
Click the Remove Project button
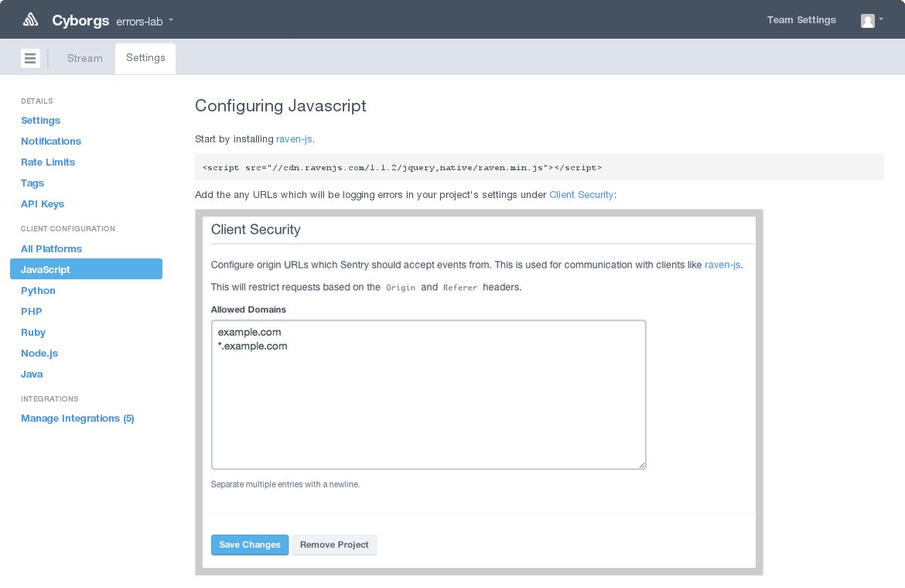pyautogui.click(x=334, y=544)
